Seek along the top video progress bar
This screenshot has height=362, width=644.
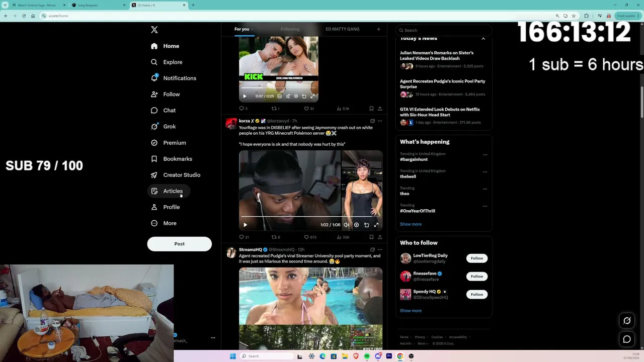click(278, 88)
